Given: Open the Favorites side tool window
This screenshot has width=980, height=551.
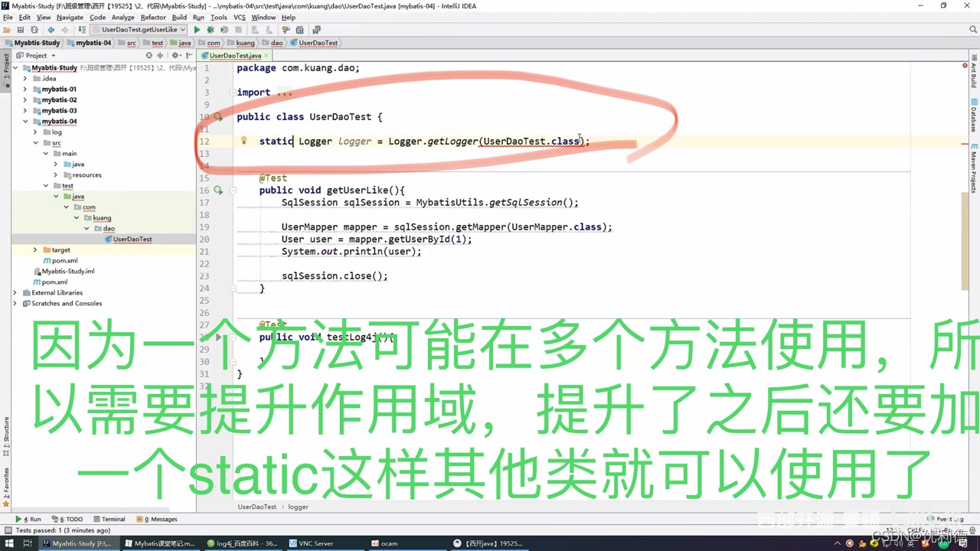Looking at the screenshot, I should tap(6, 487).
